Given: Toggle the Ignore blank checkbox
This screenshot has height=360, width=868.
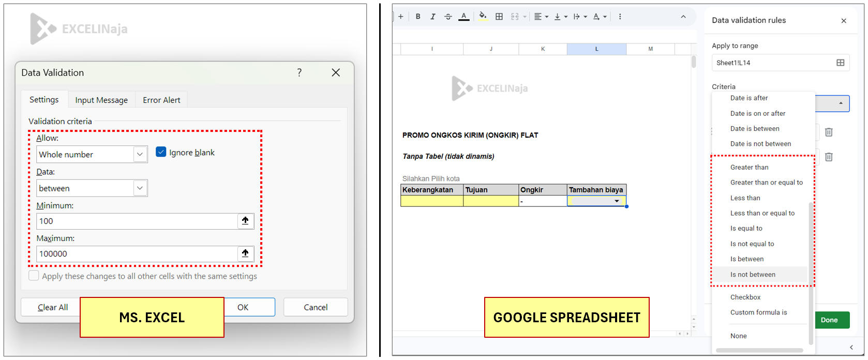Looking at the screenshot, I should [161, 152].
